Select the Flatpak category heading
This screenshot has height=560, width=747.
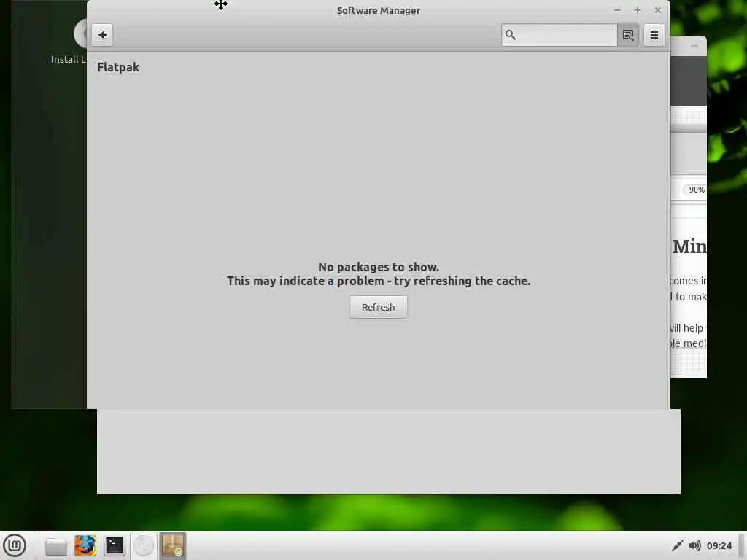118,67
